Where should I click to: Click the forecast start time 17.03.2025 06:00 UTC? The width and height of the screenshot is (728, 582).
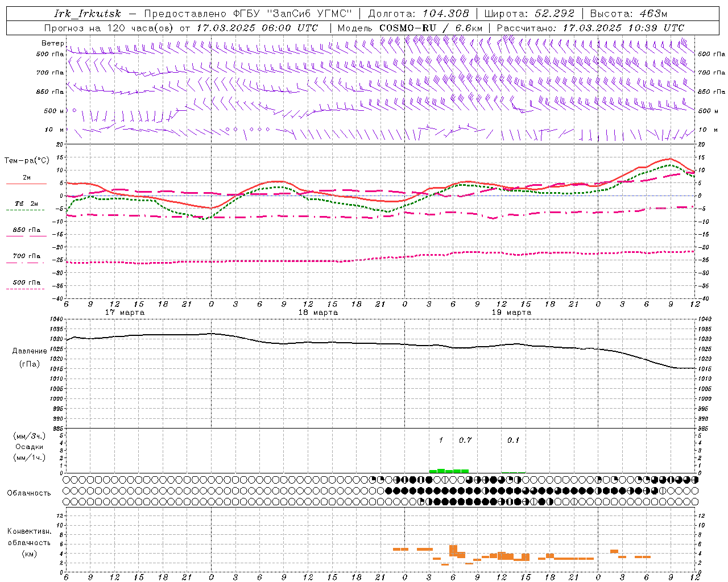[257, 28]
